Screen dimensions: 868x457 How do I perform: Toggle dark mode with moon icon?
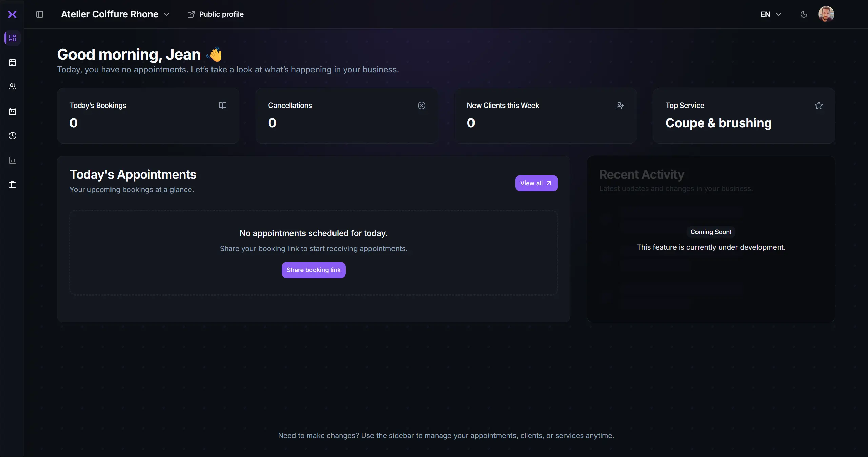(x=804, y=14)
